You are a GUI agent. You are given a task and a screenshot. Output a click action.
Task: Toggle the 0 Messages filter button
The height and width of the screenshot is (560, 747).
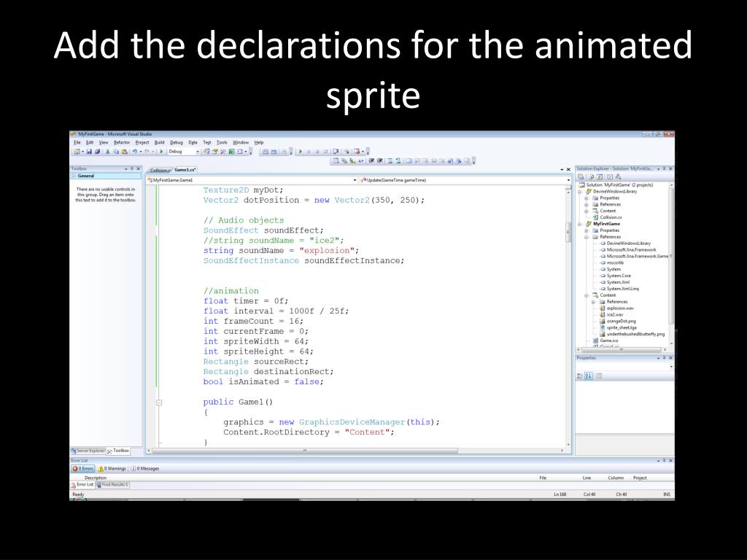145,469
